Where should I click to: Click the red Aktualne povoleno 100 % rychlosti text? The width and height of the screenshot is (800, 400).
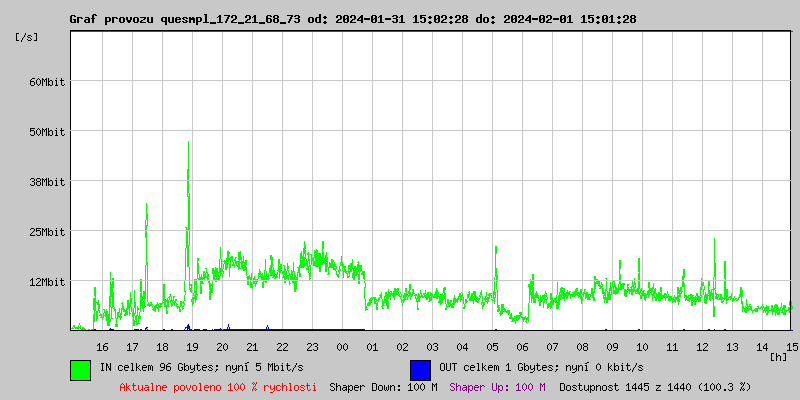[x=218, y=386]
